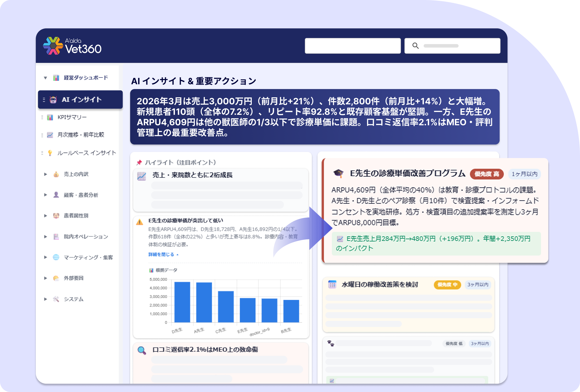Expand the マーケティング・集客 section arrow
Viewport: 580px width, 392px height.
(45, 257)
